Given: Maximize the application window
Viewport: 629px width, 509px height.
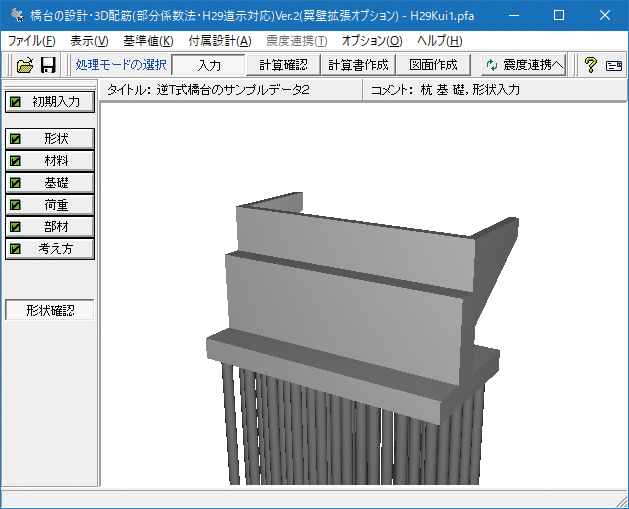Looking at the screenshot, I should point(559,15).
